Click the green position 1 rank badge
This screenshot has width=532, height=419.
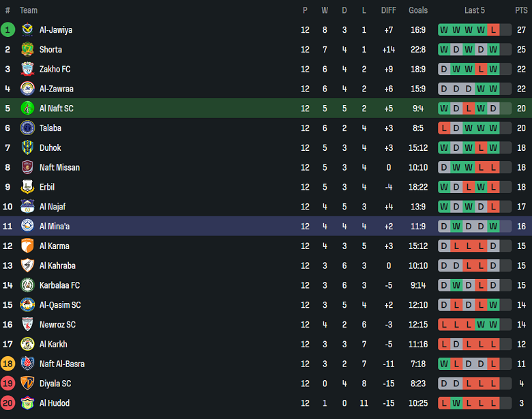(x=8, y=29)
